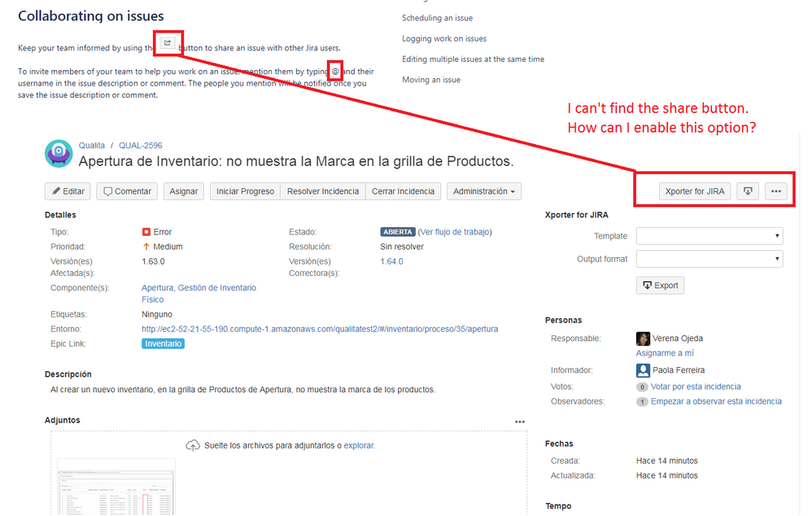Click the Ver flujo de trabajo link

(455, 232)
